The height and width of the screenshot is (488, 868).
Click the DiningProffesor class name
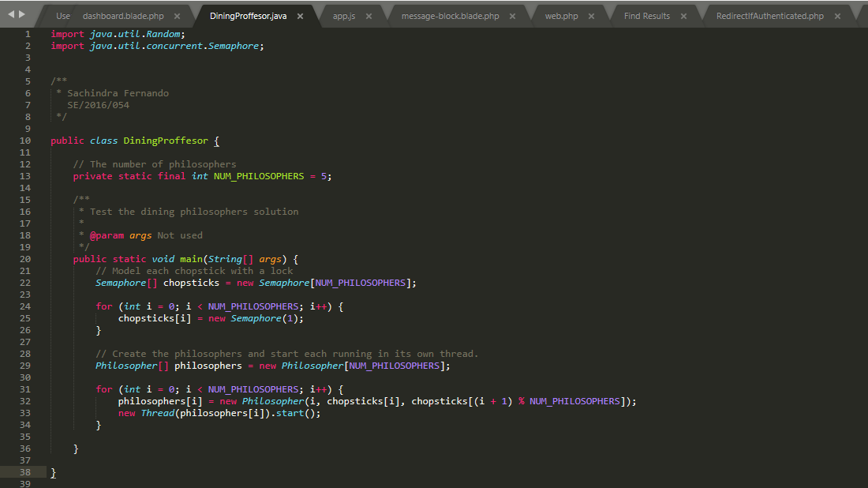pyautogui.click(x=165, y=140)
